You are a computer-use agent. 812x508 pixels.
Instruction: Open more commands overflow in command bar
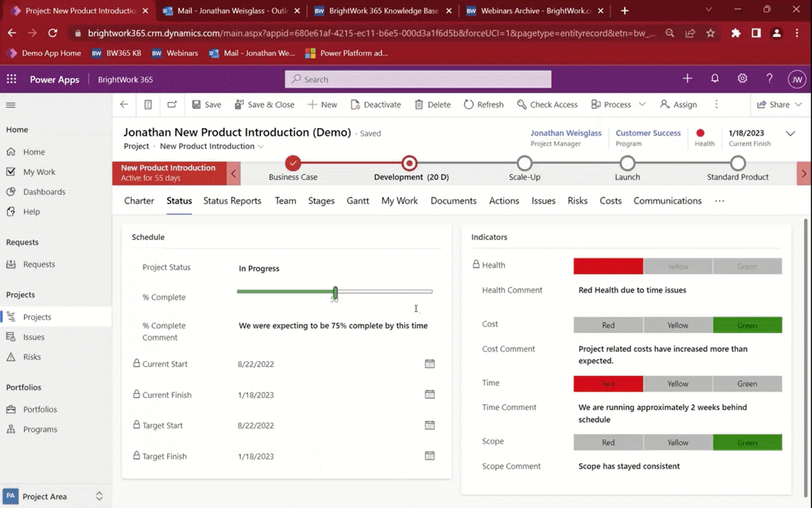(x=716, y=104)
